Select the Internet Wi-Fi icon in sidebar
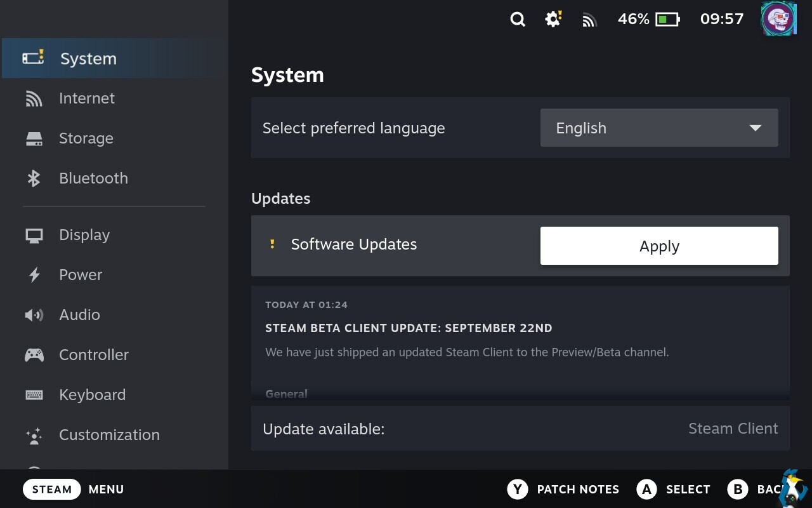This screenshot has width=812, height=508. 34,98
